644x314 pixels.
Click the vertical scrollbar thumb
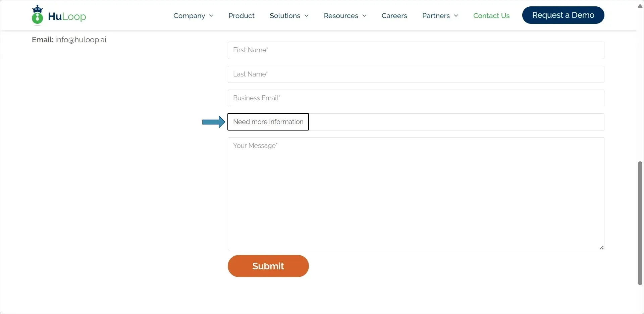(x=640, y=223)
